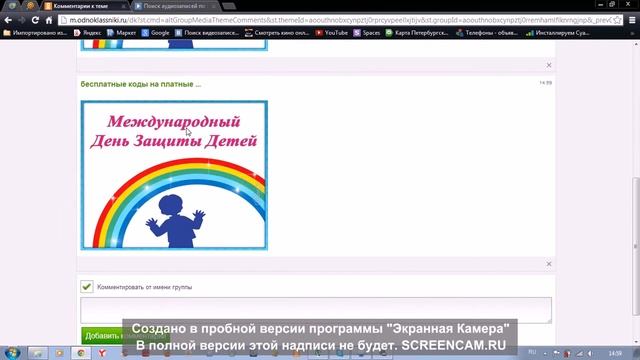Open the YouTube bookmark
The image size is (640, 360).
(x=331, y=33)
